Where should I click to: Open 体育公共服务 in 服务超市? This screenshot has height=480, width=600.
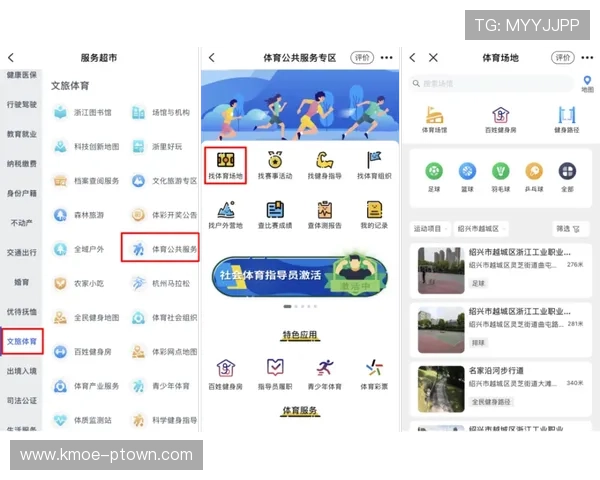click(x=160, y=248)
